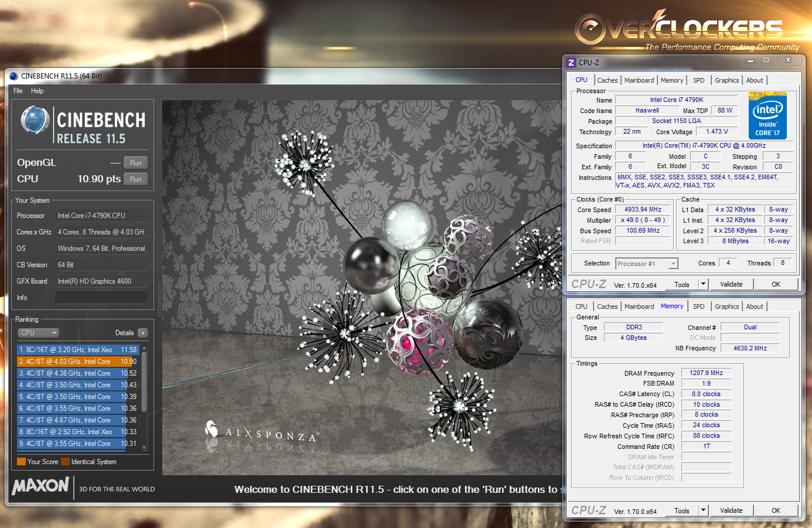Screen dimensions: 812x528
Task: Select ranking row 1 with score 11.58
Action: click(77, 350)
